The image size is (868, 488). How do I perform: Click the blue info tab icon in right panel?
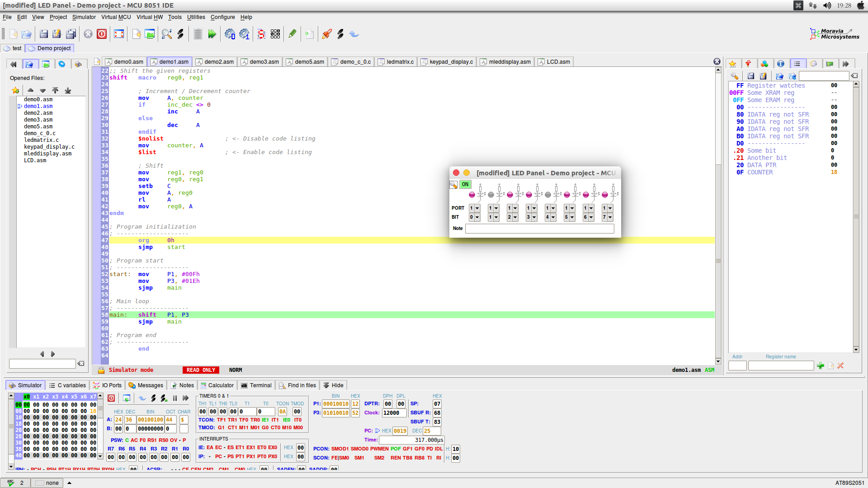pyautogui.click(x=781, y=64)
